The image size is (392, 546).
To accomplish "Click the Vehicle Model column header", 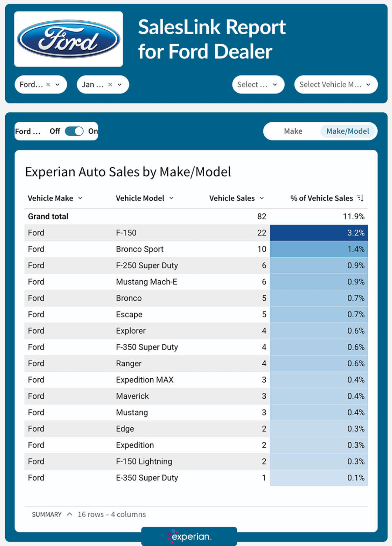I will coord(140,198).
